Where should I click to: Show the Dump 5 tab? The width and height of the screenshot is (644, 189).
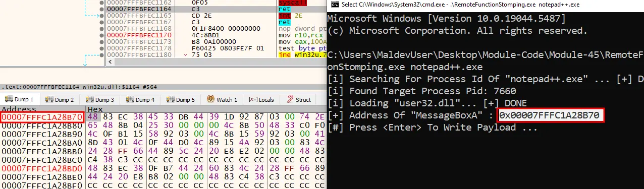(x=181, y=100)
